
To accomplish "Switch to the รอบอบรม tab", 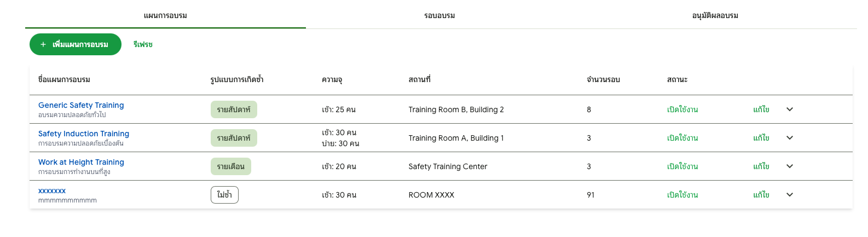I will click(x=439, y=15).
